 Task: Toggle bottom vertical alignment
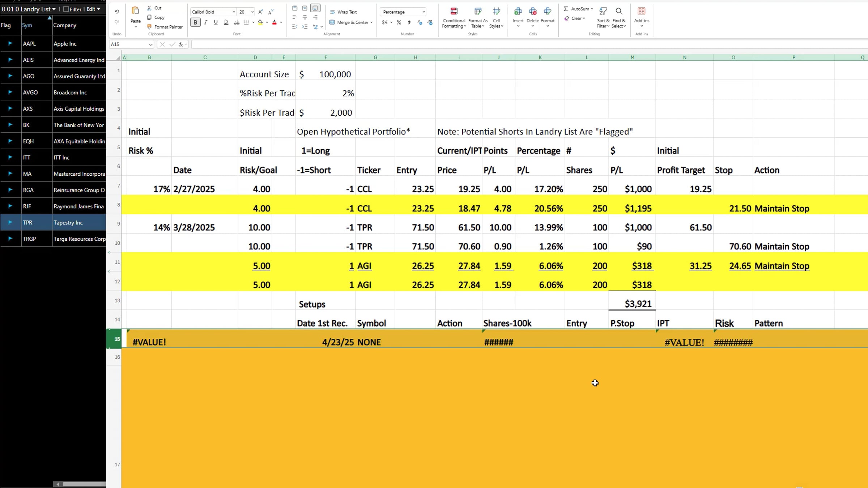315,8
